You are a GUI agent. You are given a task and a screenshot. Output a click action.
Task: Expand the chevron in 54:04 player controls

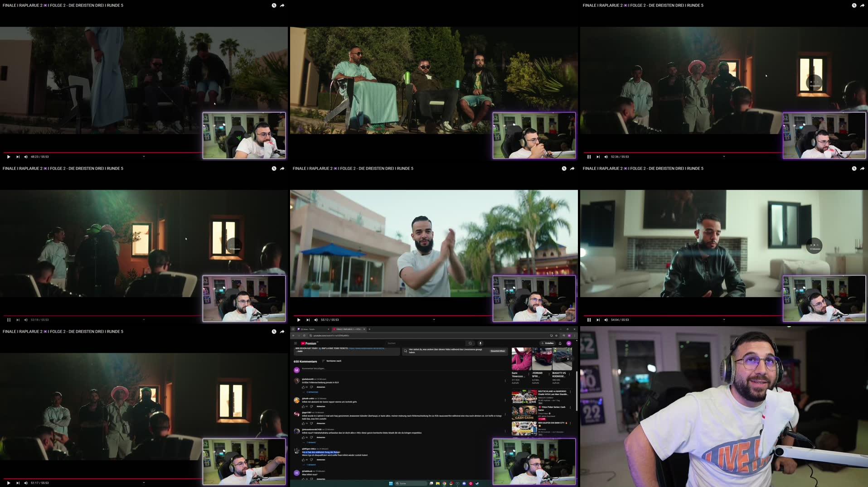pyautogui.click(x=724, y=320)
